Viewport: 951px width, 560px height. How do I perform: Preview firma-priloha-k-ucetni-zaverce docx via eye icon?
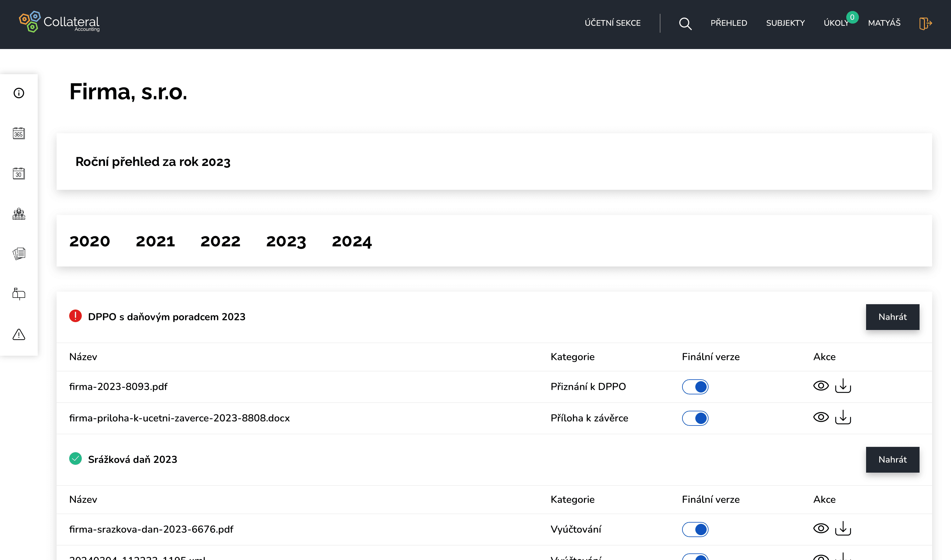pos(821,417)
